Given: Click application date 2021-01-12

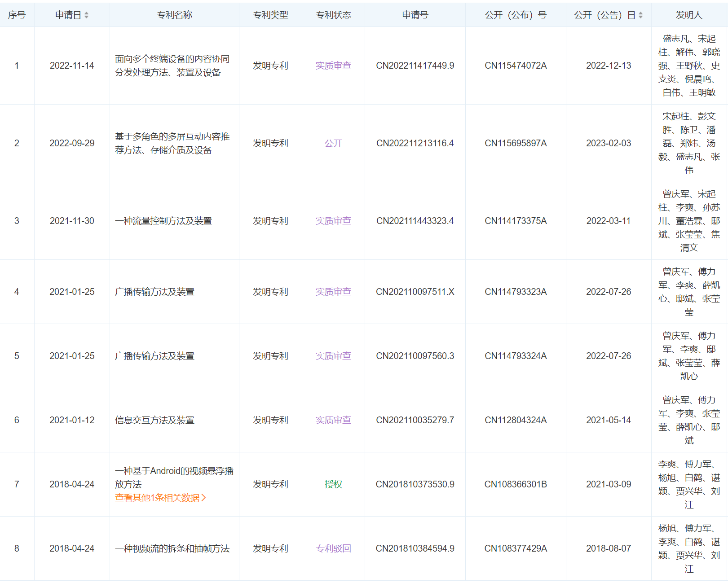Looking at the screenshot, I should pyautogui.click(x=72, y=420).
